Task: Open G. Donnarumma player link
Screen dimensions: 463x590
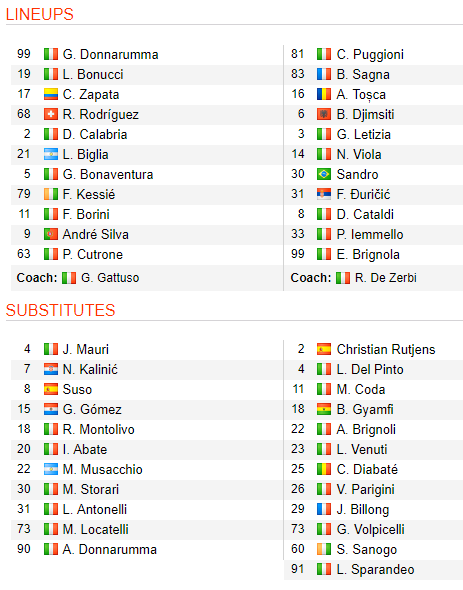Action: [x=110, y=55]
